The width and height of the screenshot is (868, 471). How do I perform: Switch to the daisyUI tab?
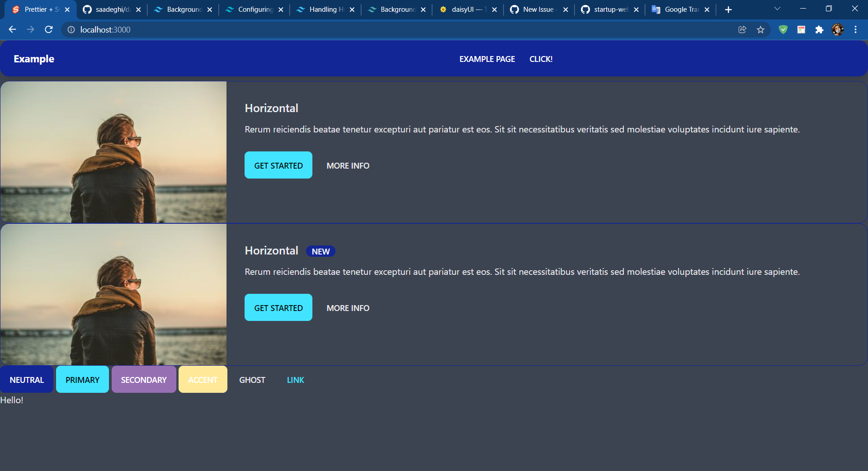click(464, 9)
